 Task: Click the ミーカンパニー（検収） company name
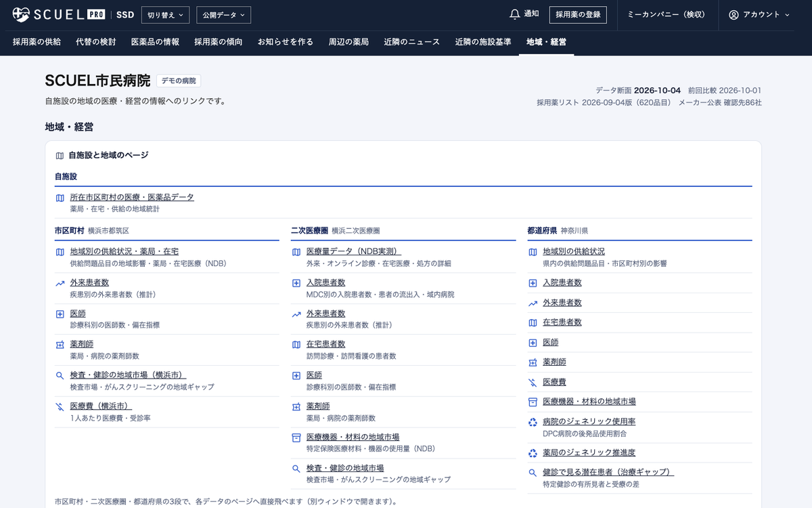[x=667, y=15]
